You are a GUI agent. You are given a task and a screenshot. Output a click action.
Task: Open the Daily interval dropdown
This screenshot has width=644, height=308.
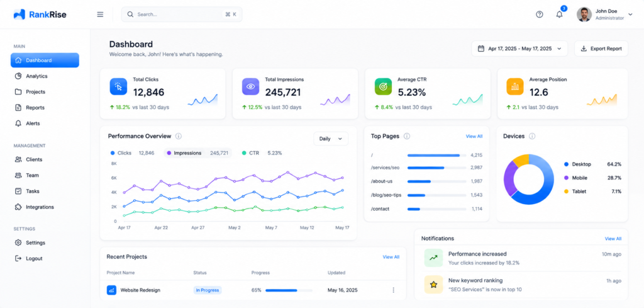pyautogui.click(x=331, y=139)
